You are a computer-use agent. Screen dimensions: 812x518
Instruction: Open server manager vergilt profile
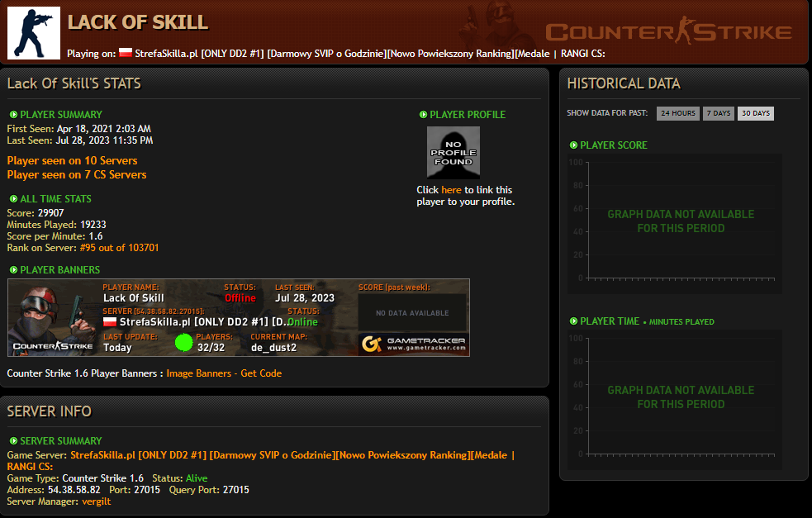point(97,501)
